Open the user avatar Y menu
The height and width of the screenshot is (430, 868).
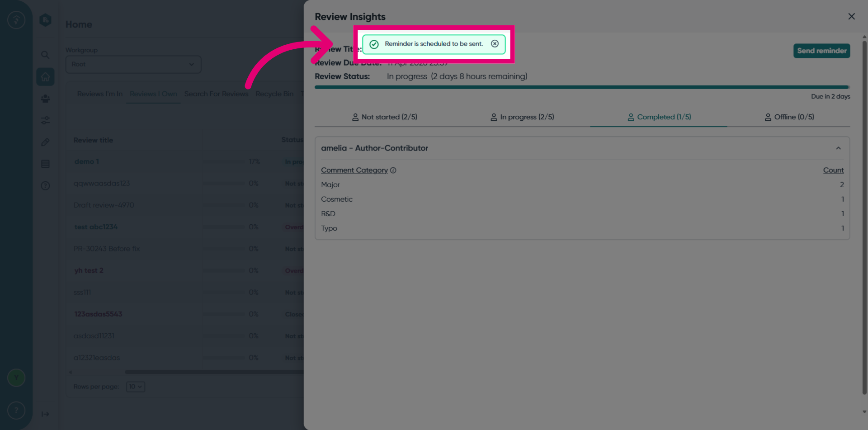pyautogui.click(x=16, y=378)
